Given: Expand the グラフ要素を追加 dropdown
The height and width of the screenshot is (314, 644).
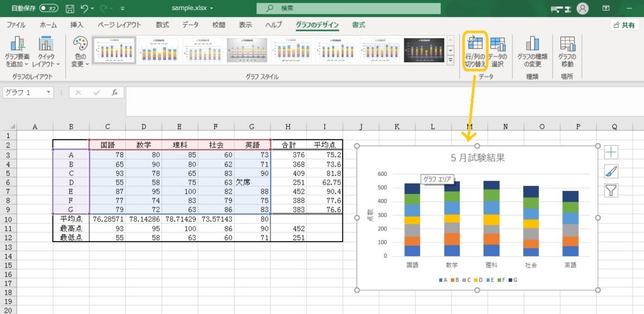Looking at the screenshot, I should coord(18,51).
